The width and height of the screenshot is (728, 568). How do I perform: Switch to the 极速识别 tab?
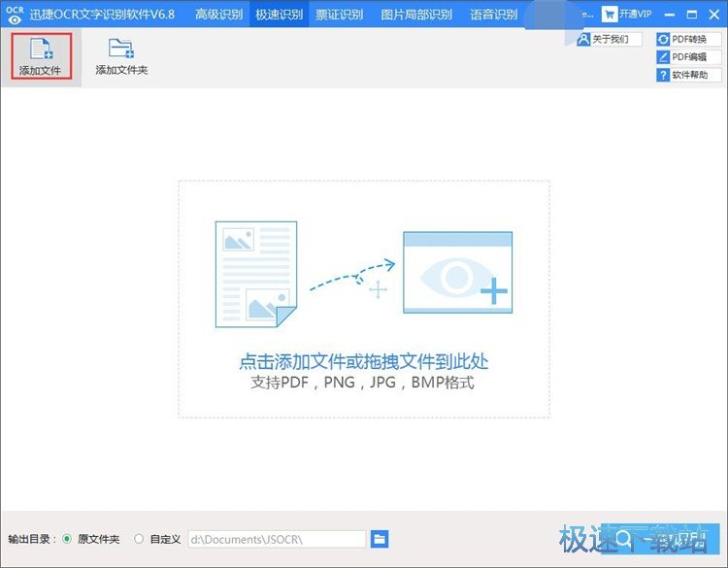(279, 15)
